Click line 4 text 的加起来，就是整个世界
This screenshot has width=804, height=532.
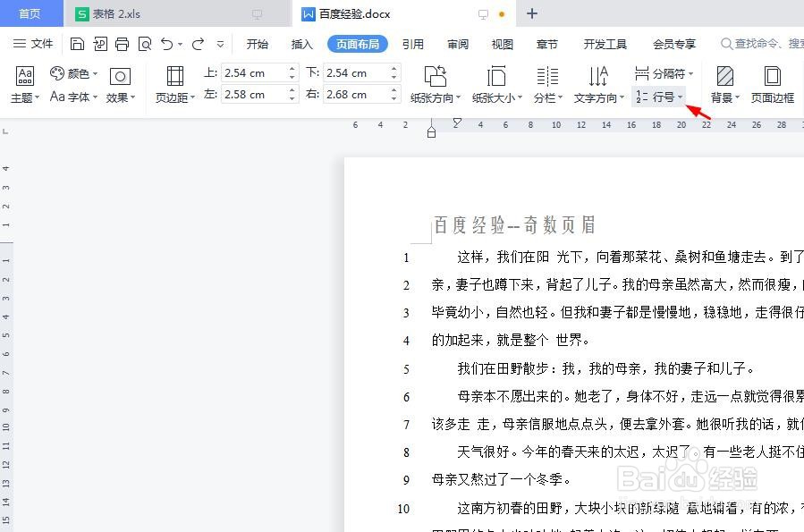click(x=511, y=340)
